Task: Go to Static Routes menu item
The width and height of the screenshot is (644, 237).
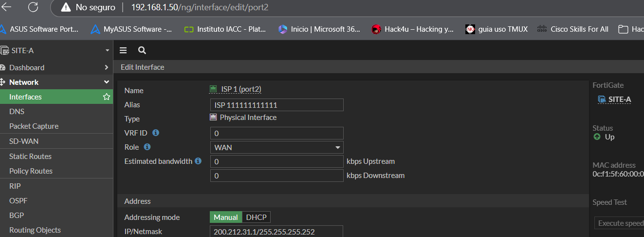Action: pyautogui.click(x=30, y=157)
